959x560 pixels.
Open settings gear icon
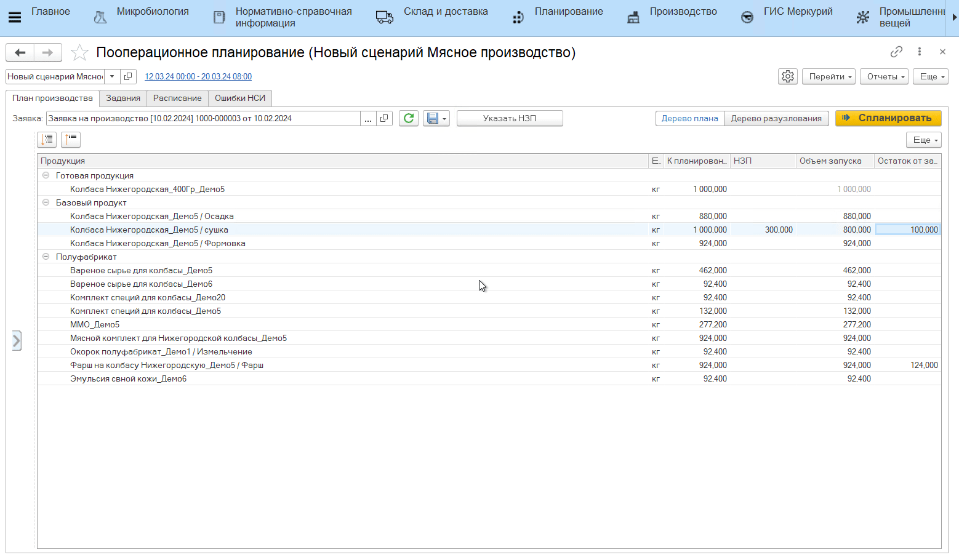788,76
